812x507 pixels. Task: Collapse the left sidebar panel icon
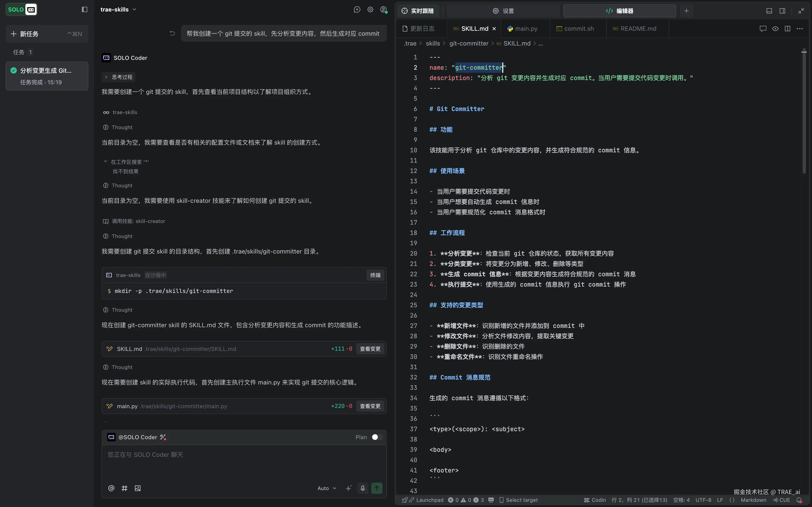(85, 9)
